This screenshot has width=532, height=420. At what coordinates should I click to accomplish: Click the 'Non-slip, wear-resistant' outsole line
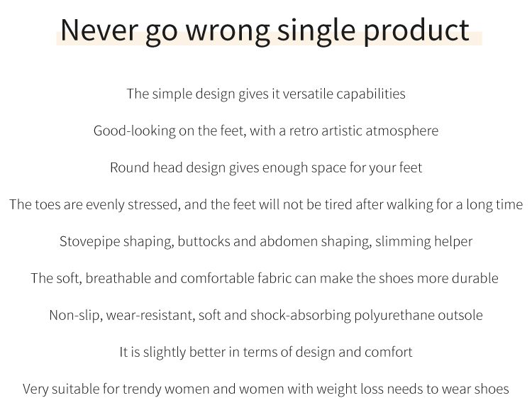265,315
